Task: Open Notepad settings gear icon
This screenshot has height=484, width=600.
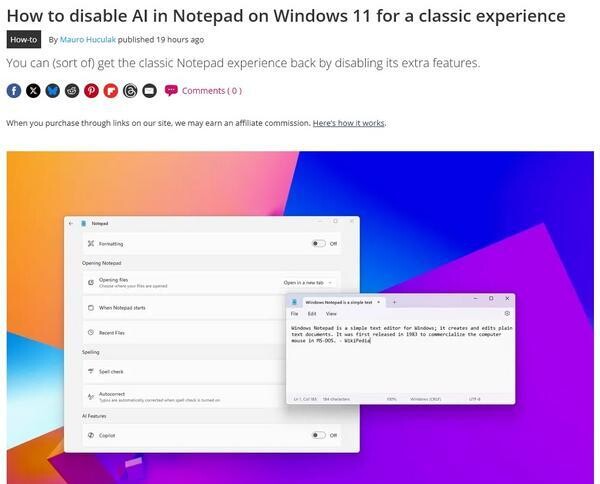Action: point(507,313)
